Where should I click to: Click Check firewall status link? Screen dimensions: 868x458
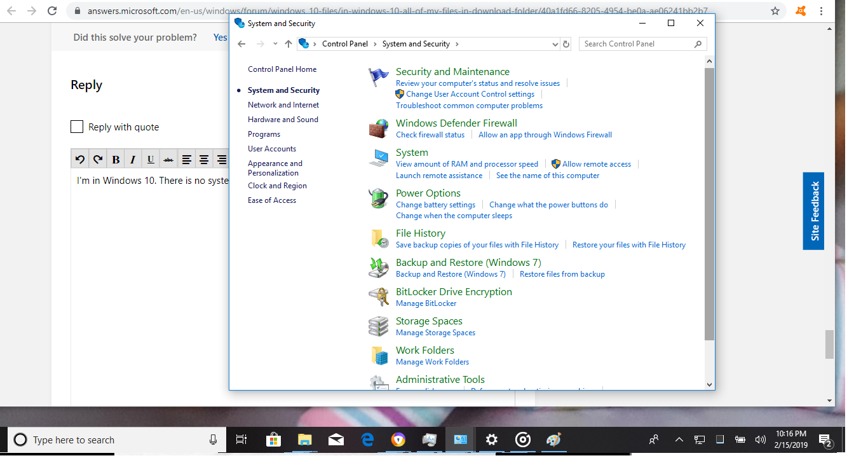[x=430, y=135]
